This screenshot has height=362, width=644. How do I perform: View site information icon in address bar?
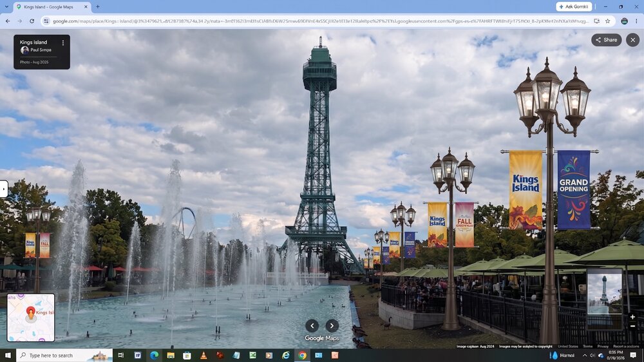point(46,21)
